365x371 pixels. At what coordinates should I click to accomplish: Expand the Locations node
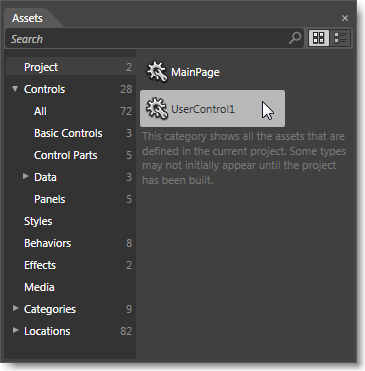[15, 330]
